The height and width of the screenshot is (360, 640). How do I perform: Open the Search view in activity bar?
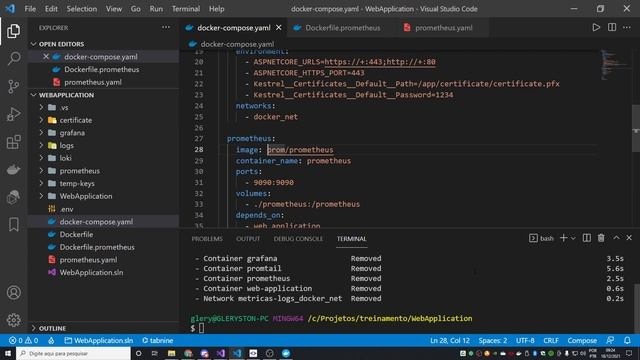(x=13, y=58)
